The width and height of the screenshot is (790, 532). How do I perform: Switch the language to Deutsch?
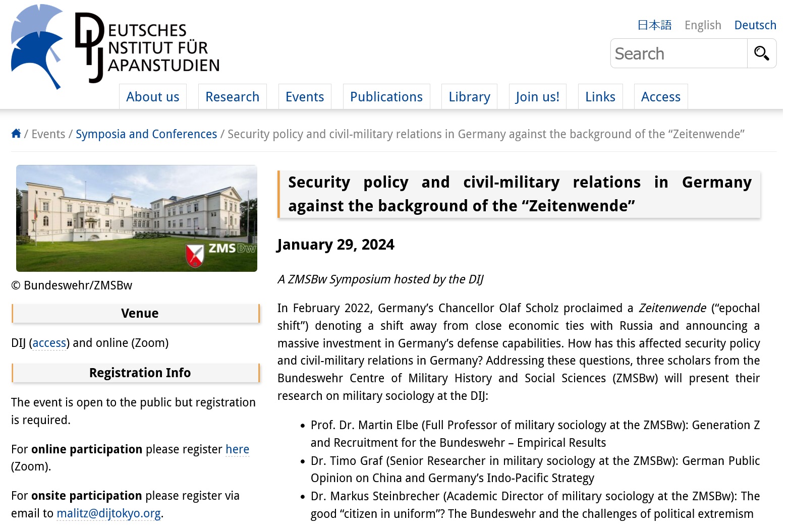pos(755,25)
